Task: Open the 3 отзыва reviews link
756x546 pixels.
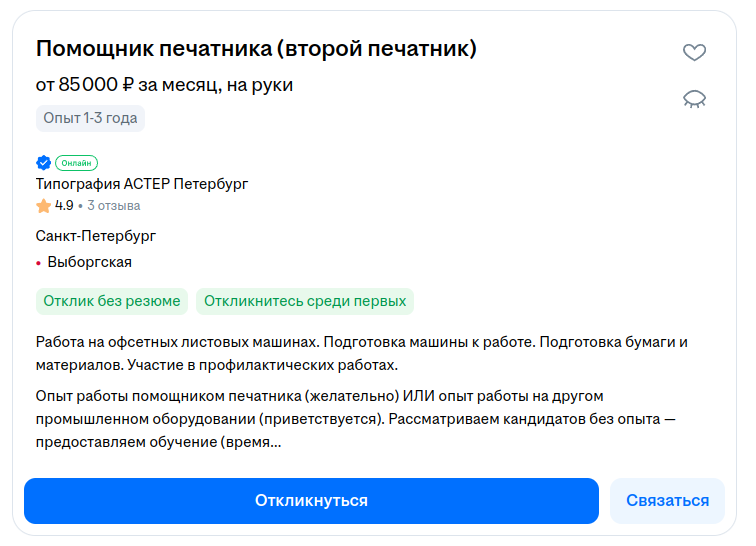Action: (x=113, y=206)
